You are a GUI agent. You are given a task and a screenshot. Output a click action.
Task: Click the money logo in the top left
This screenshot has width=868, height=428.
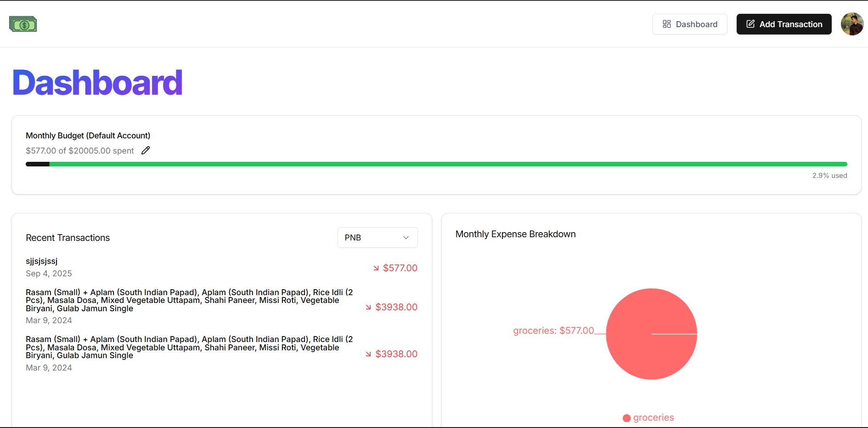pos(22,24)
